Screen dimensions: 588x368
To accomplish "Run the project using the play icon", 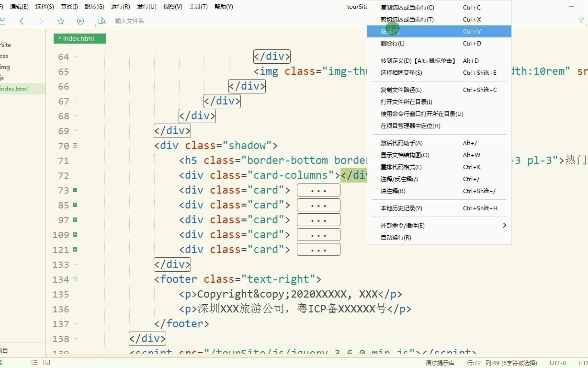I will click(x=80, y=21).
